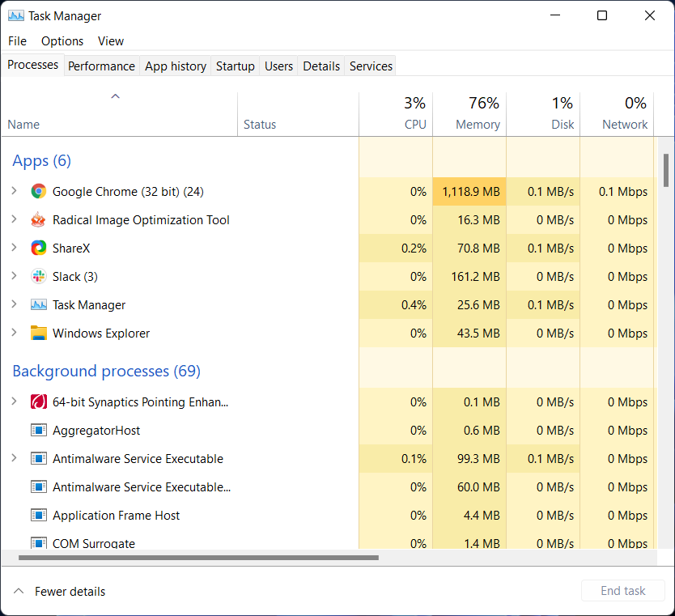Click the Task Manager row icon

coord(39,305)
